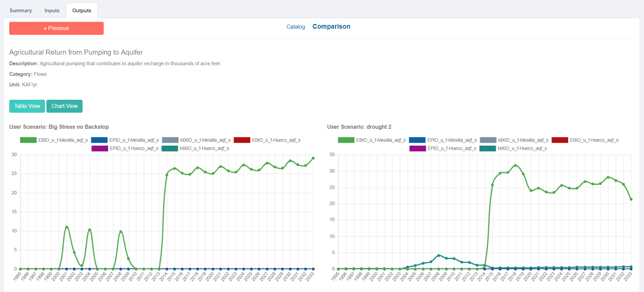Toggle green EBID_u_f-Mesilla_aqf_s swatch in Big Stress chart
This screenshot has height=292, width=644.
[x=28, y=140]
